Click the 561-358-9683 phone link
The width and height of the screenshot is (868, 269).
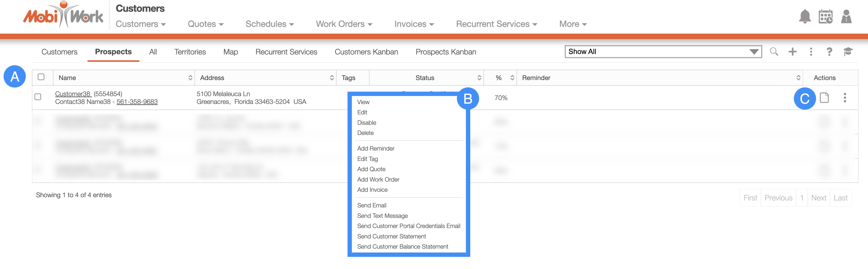pos(137,102)
